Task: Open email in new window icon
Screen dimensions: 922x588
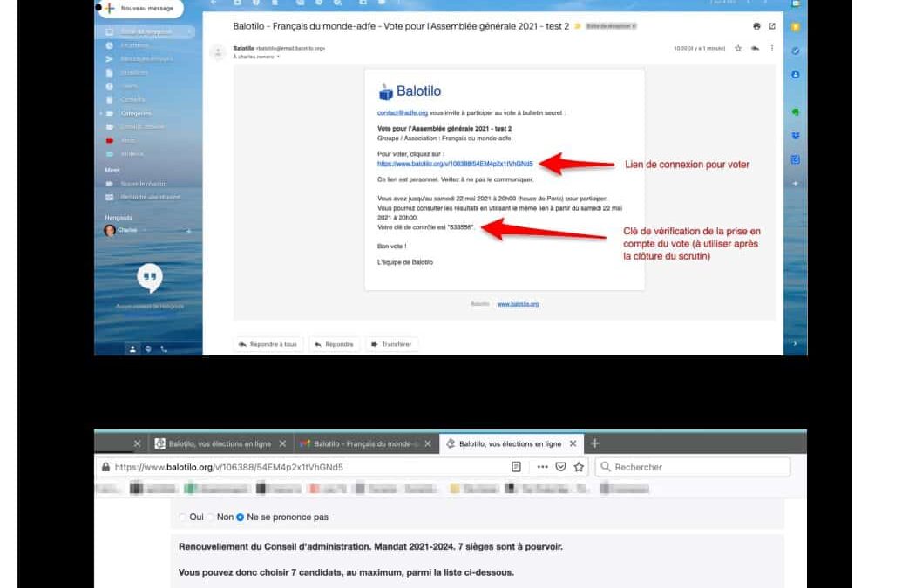Action: pyautogui.click(x=771, y=26)
